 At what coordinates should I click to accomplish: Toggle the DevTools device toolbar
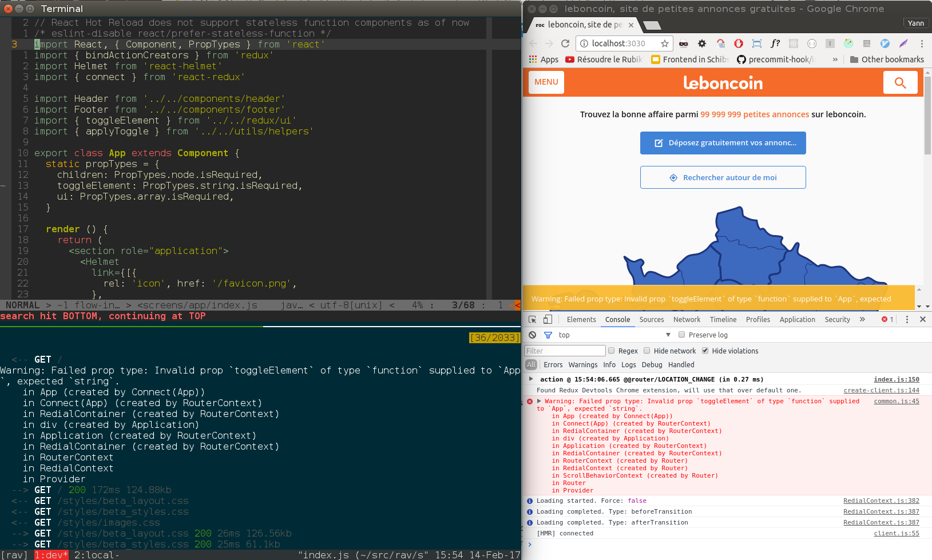[548, 319]
